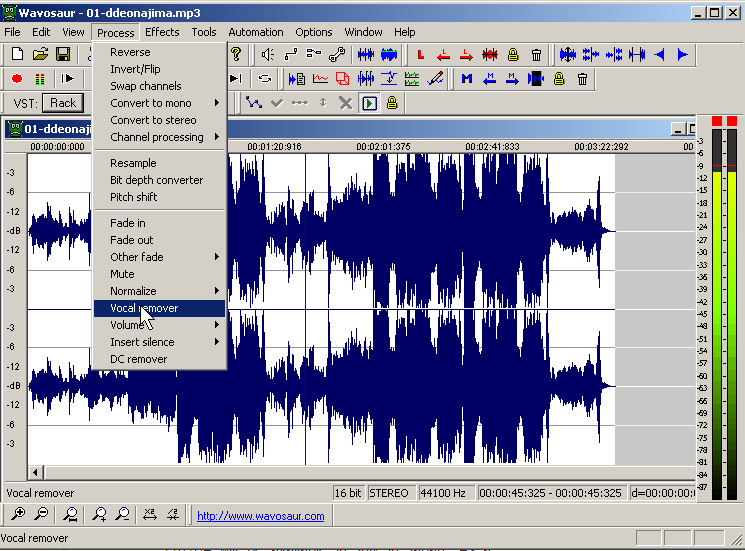Image resolution: width=745 pixels, height=551 pixels.
Task: Click the zoom in magnifier in the bottom toolbar
Action: click(18, 514)
